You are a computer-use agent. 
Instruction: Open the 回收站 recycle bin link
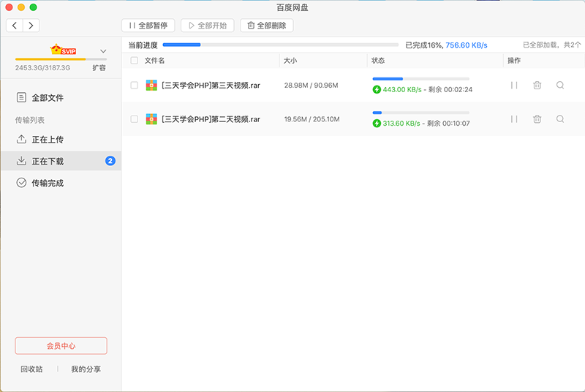point(31,369)
